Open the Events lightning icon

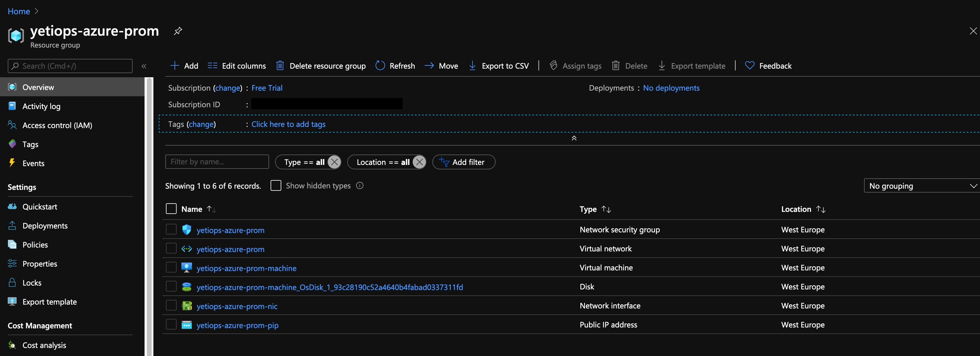point(12,163)
